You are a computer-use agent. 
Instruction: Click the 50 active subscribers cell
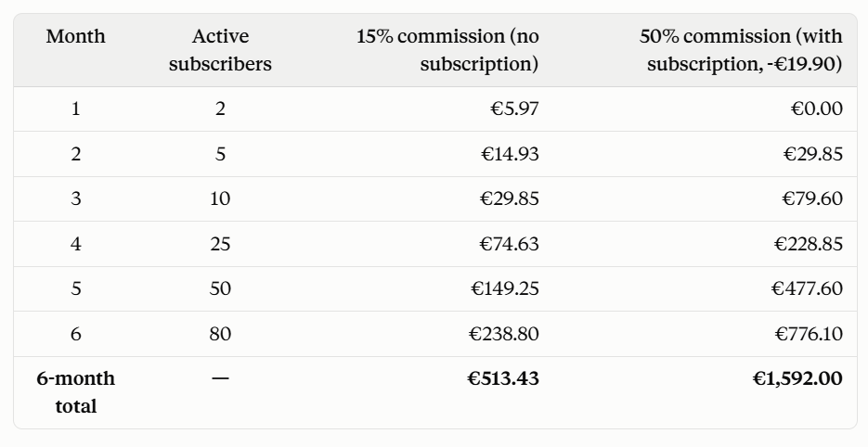[220, 288]
